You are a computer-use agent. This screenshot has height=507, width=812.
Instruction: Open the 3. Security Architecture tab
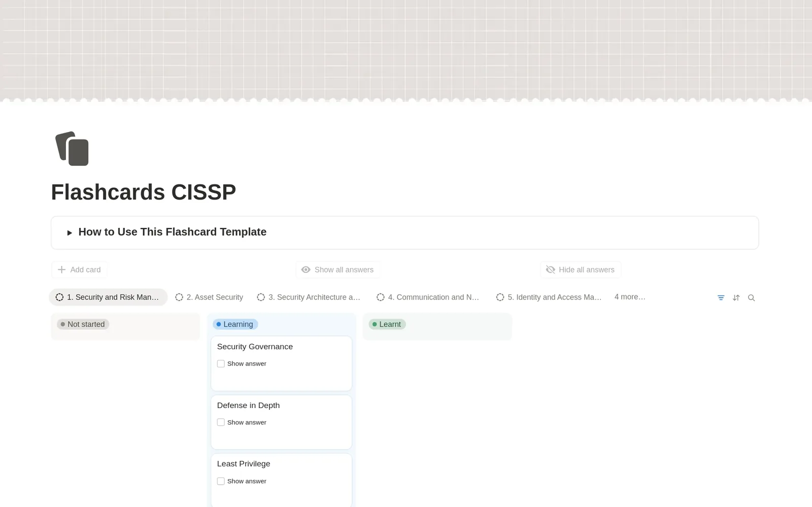tap(309, 297)
